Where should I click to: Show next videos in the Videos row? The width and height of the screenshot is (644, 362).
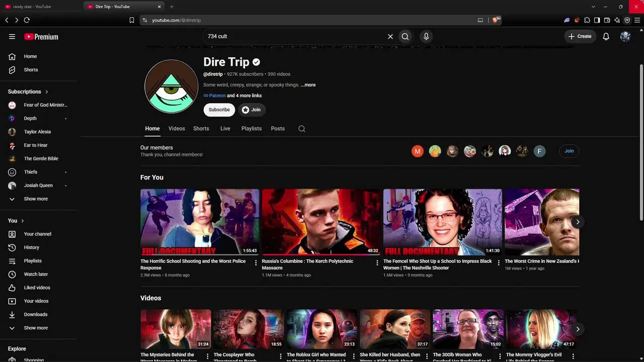[x=578, y=329]
